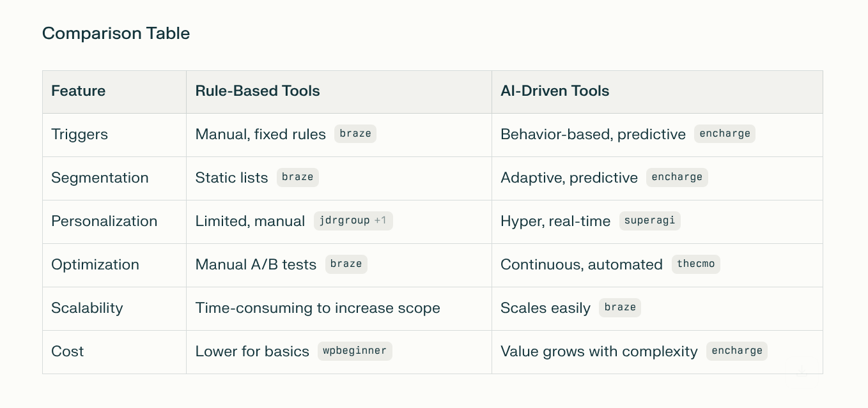Click the text Behavior-based, predictive

click(593, 134)
